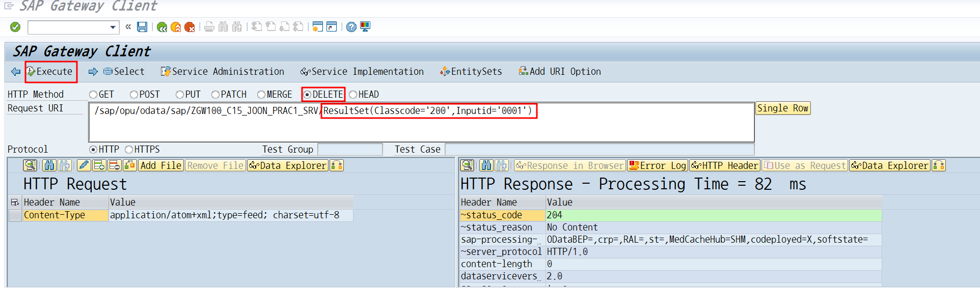Click the Create New Session icon
The height and width of the screenshot is (288, 980).
[317, 27]
